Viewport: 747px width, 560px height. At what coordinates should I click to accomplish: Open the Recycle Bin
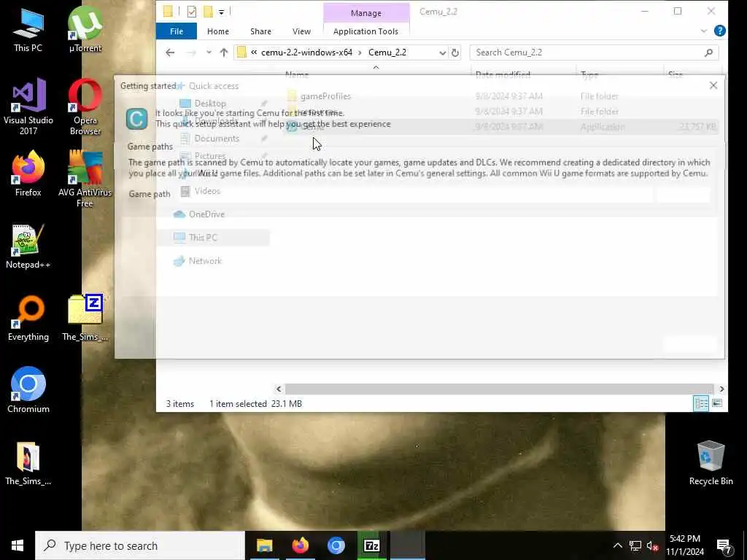click(x=711, y=463)
